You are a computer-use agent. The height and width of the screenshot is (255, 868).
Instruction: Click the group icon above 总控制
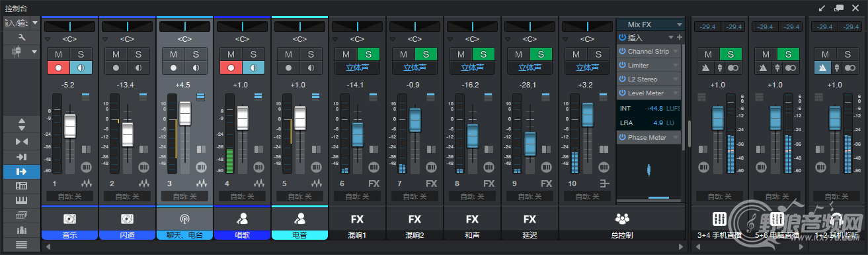tap(622, 218)
